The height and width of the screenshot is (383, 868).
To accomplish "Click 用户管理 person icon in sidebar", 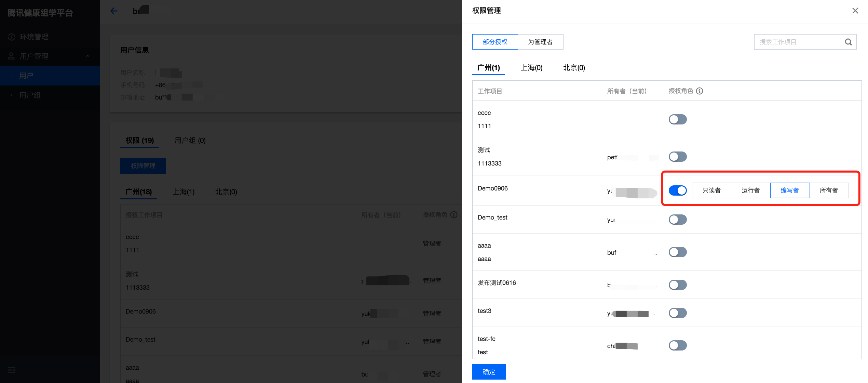I will pyautogui.click(x=12, y=56).
